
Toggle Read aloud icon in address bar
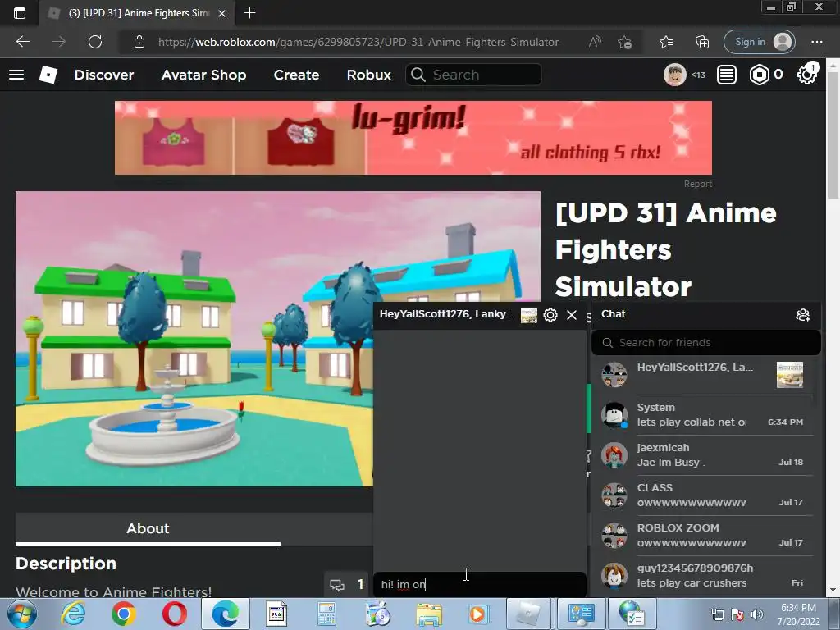pyautogui.click(x=595, y=42)
